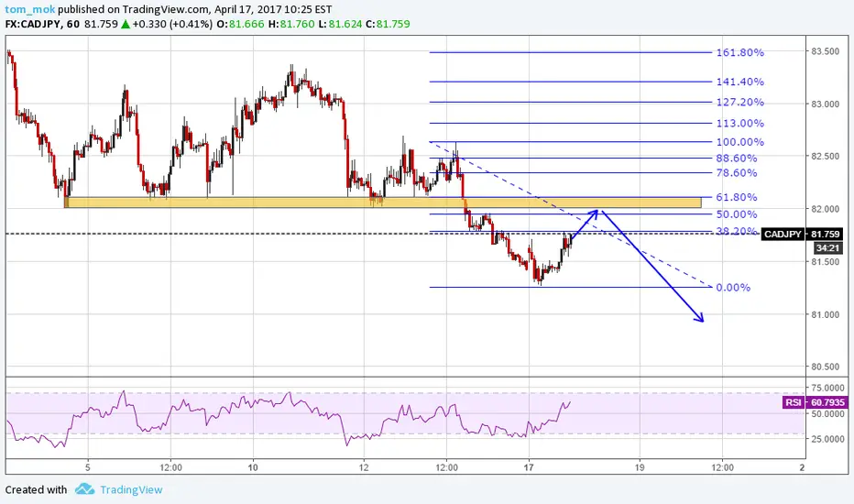Click the TradingView logo icon
The width and height of the screenshot is (854, 504).
(84, 488)
